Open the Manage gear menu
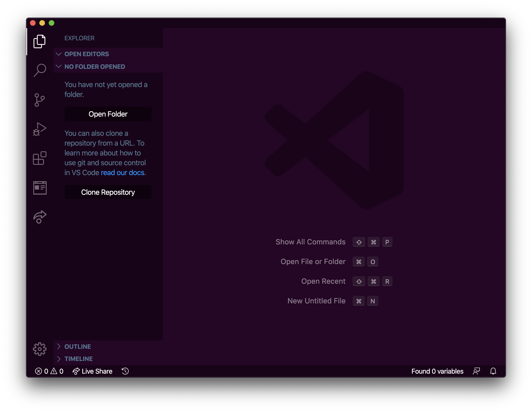 (40, 349)
